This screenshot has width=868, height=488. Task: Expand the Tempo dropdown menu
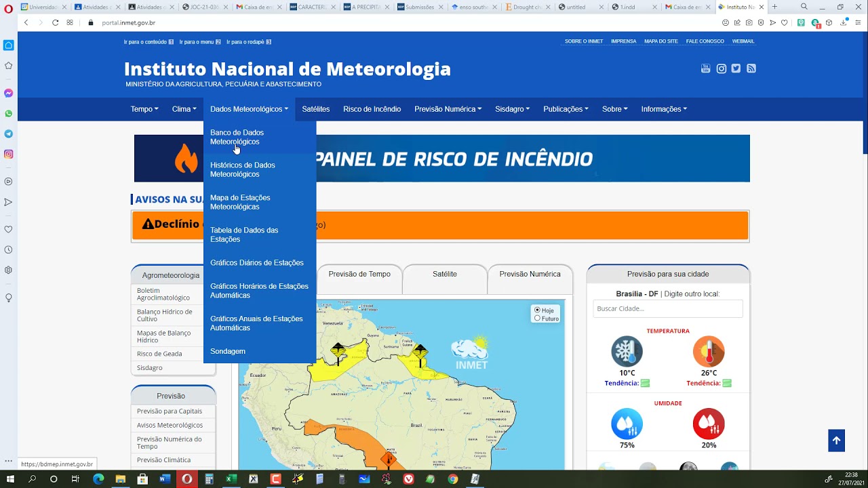[x=144, y=109]
